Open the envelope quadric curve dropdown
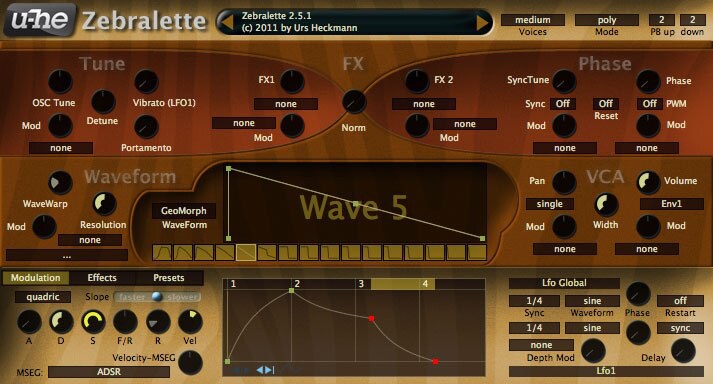Screen dimensions: 713x384 [43, 297]
